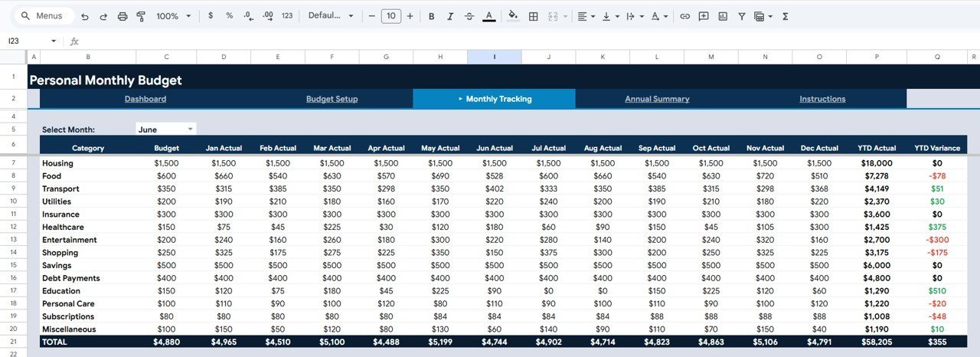
Task: Open the Default font family dropdown
Action: (x=331, y=16)
